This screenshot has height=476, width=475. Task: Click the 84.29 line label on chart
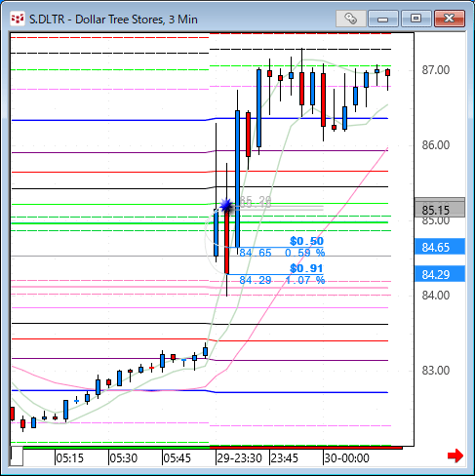click(256, 280)
